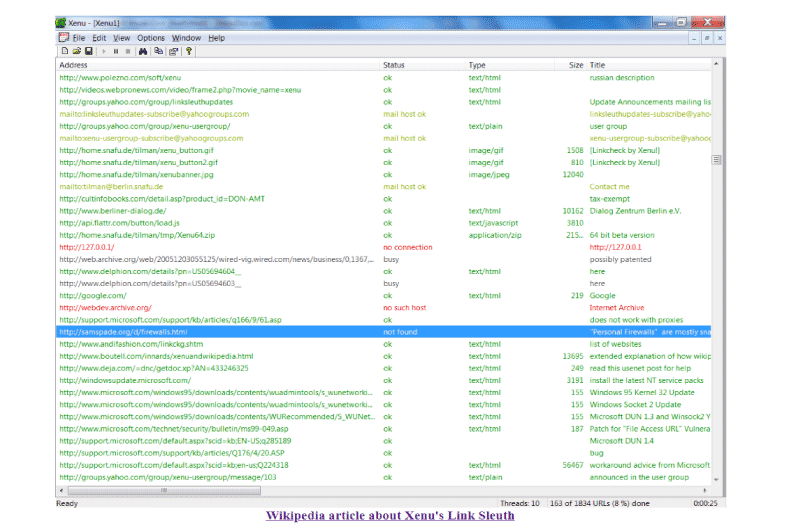Select the windowsupdate.microsoft.com row
Screen dimensions: 800x530
(383, 381)
